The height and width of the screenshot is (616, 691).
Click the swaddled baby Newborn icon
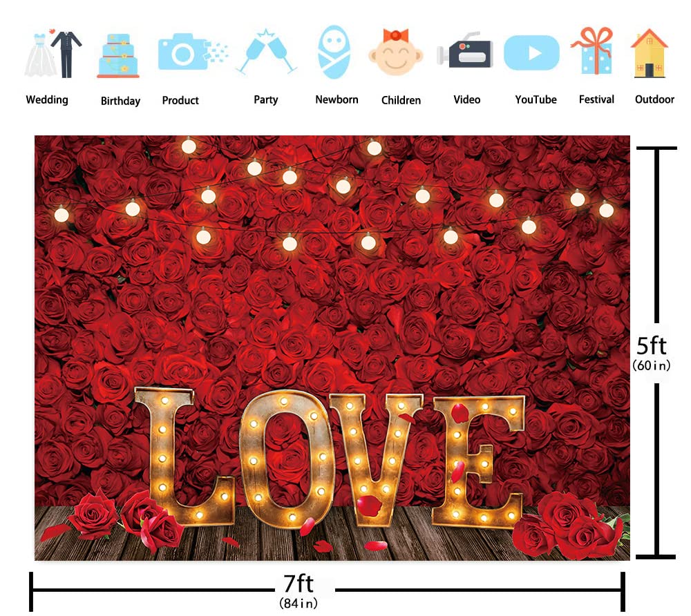pos(334,52)
